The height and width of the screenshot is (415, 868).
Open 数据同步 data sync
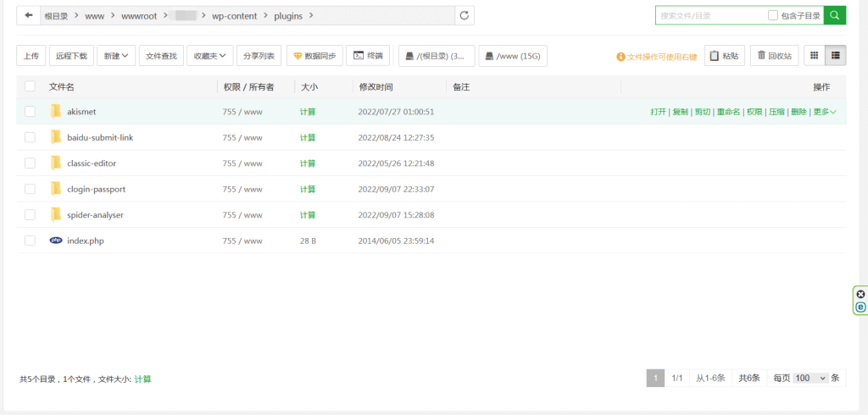314,55
